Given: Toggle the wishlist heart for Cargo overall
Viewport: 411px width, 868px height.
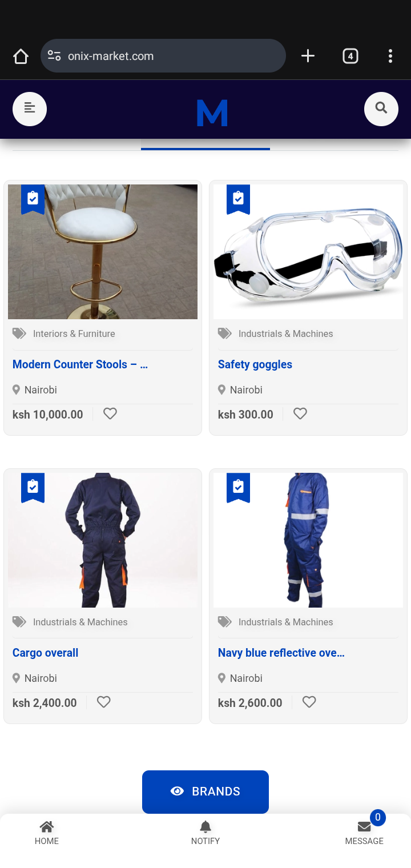Looking at the screenshot, I should tap(103, 702).
